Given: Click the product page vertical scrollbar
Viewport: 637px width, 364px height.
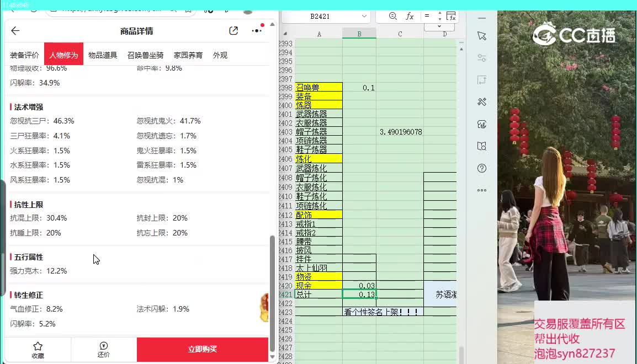Looking at the screenshot, I should (x=272, y=292).
